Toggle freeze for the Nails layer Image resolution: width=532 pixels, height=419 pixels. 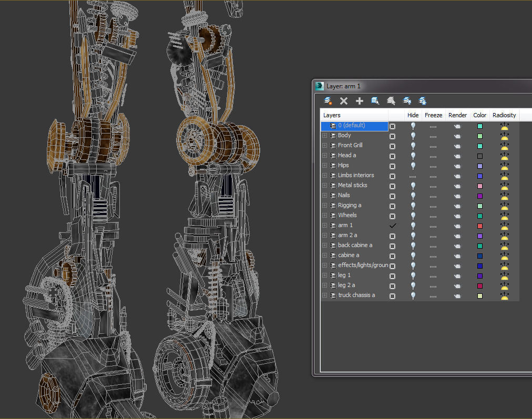click(x=433, y=196)
